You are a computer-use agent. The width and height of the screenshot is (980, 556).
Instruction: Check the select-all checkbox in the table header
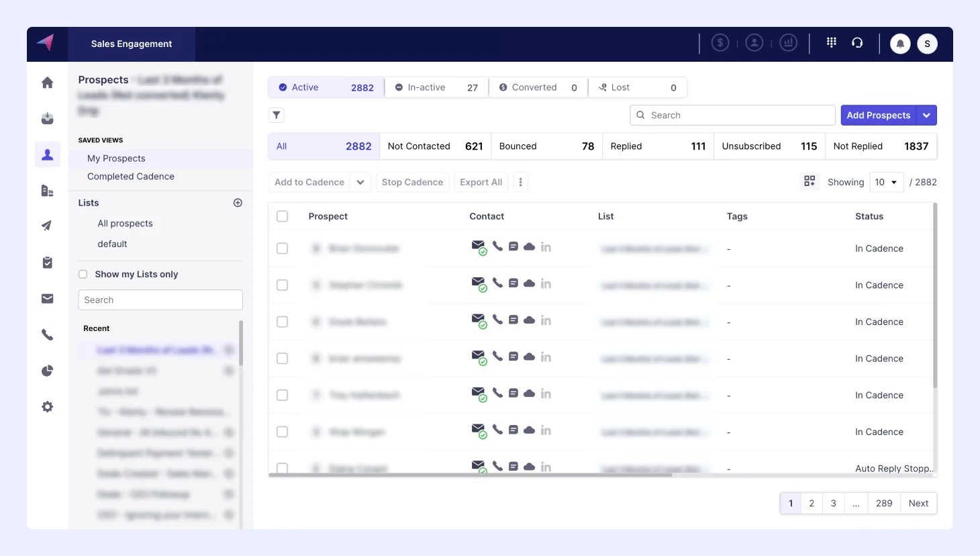(282, 216)
